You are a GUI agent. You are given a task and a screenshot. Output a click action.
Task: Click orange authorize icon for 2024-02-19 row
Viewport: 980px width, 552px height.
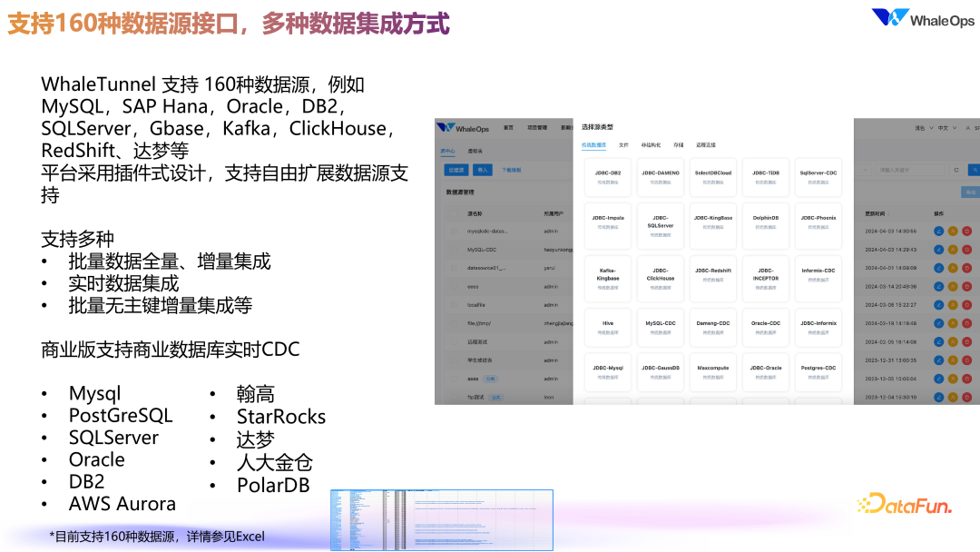click(x=953, y=323)
